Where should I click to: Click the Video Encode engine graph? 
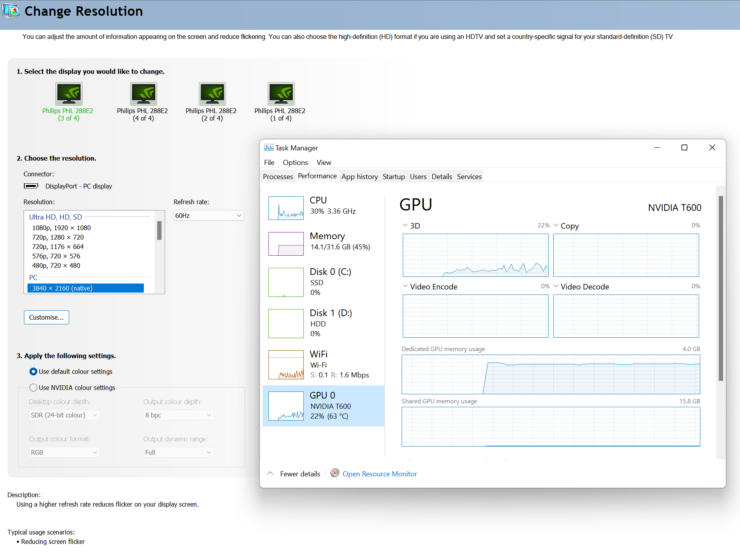coord(476,316)
